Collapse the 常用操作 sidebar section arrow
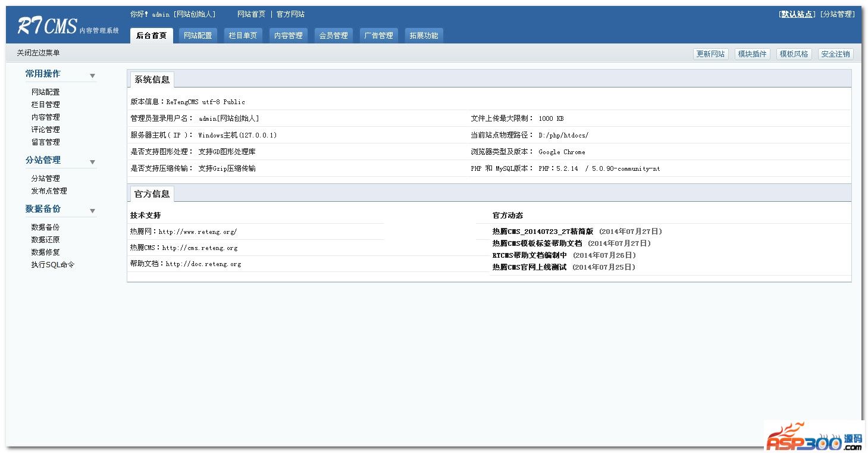 pyautogui.click(x=92, y=76)
